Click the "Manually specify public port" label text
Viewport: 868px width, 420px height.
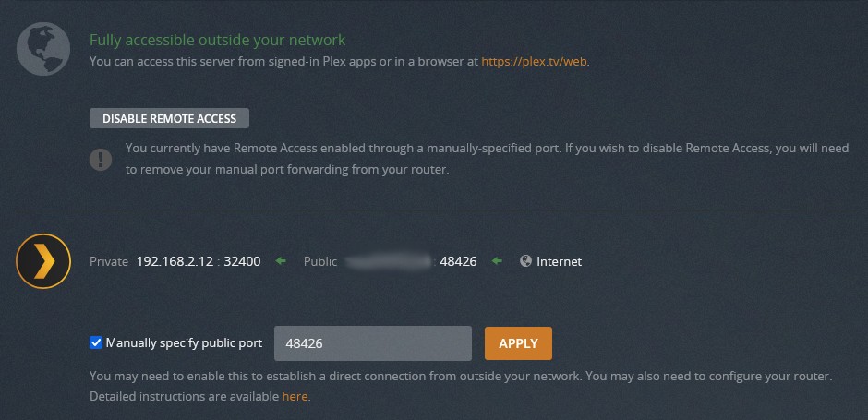184,342
